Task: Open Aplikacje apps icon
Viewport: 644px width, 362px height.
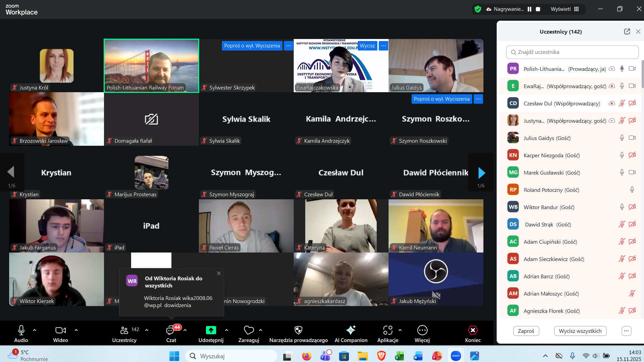Action: tap(388, 330)
